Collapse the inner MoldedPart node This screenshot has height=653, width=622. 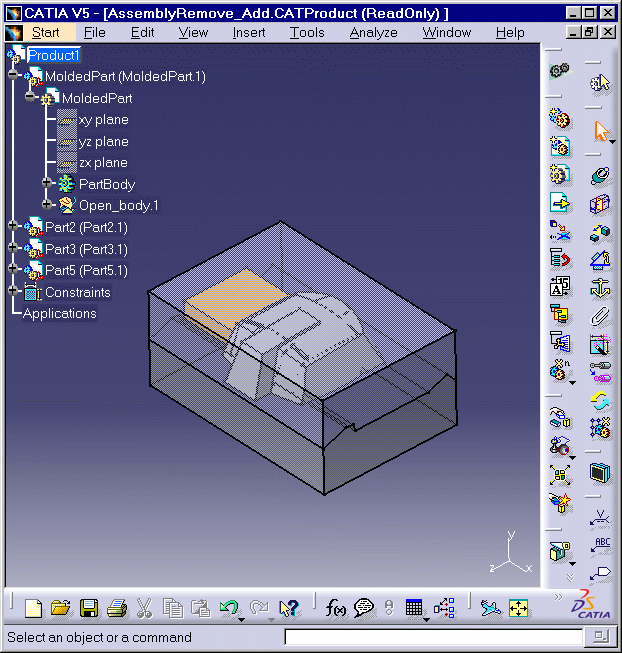coord(30,97)
